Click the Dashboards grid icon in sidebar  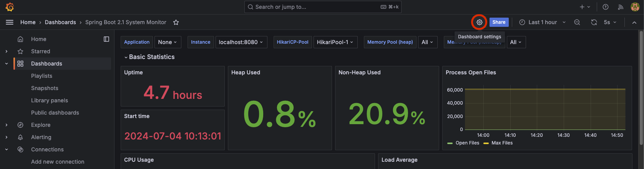click(x=20, y=64)
